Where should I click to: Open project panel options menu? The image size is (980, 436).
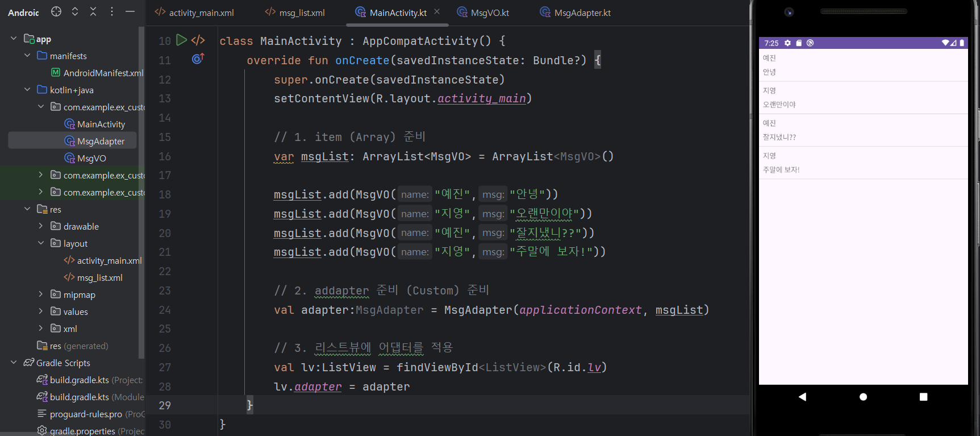point(112,11)
